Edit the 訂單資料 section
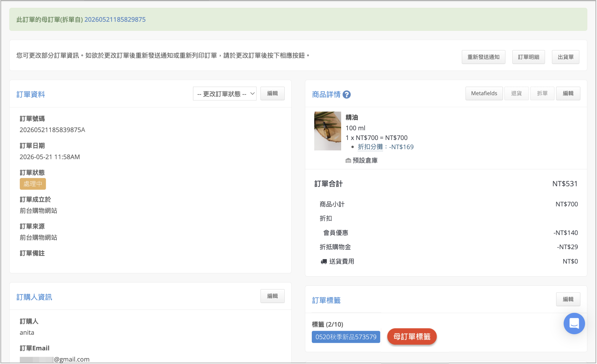597x364 pixels. (272, 93)
